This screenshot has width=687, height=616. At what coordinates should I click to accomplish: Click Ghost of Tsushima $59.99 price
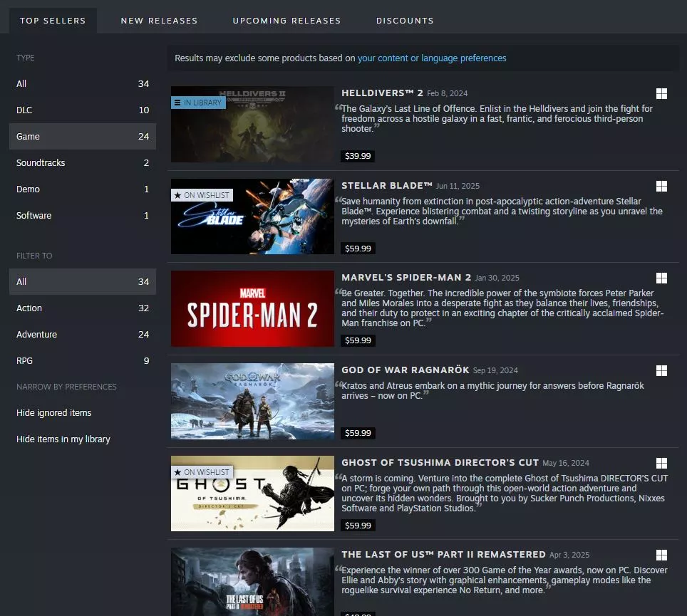pyautogui.click(x=358, y=526)
